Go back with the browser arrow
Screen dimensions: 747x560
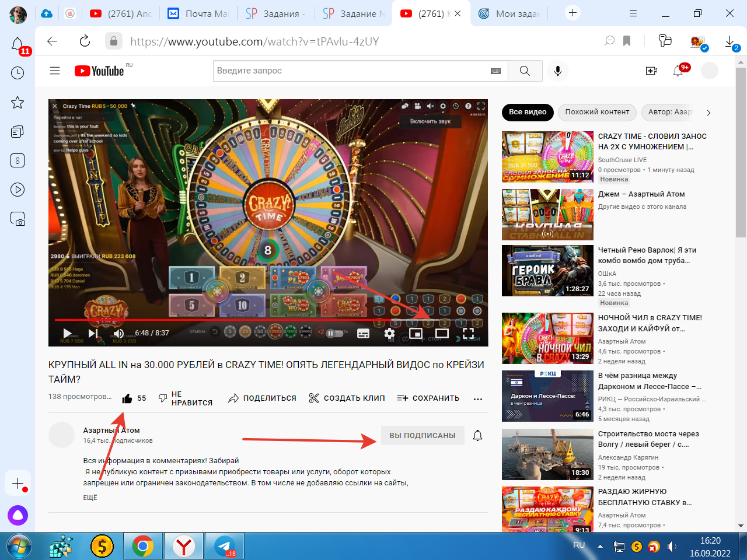coord(53,41)
